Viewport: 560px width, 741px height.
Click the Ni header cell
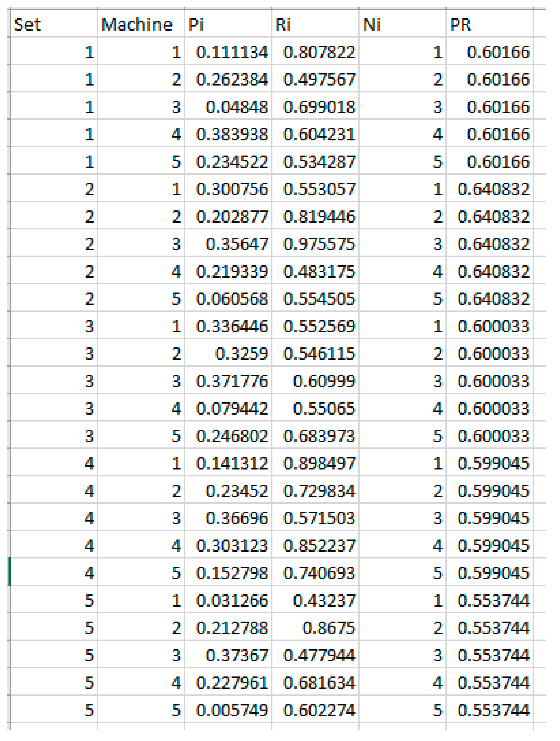tap(402, 24)
